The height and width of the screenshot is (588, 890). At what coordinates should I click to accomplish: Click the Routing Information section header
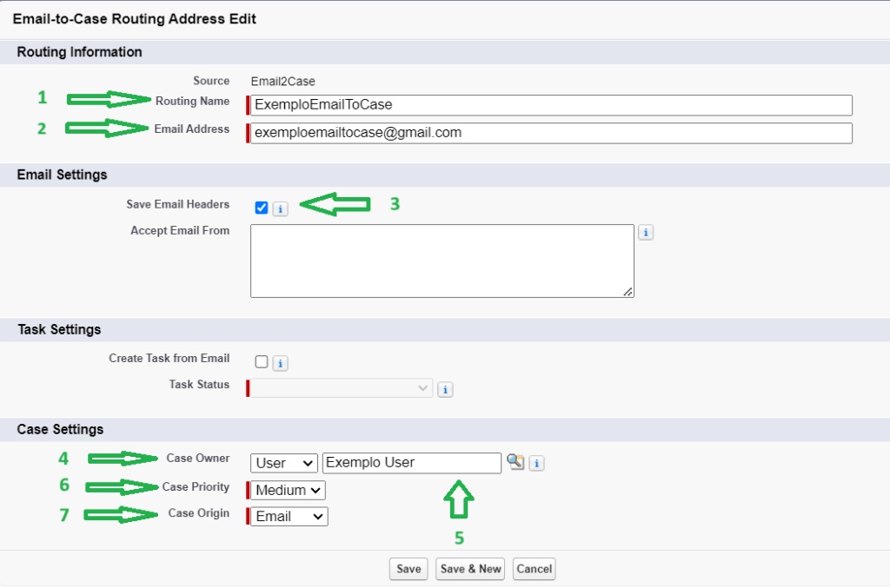click(79, 52)
